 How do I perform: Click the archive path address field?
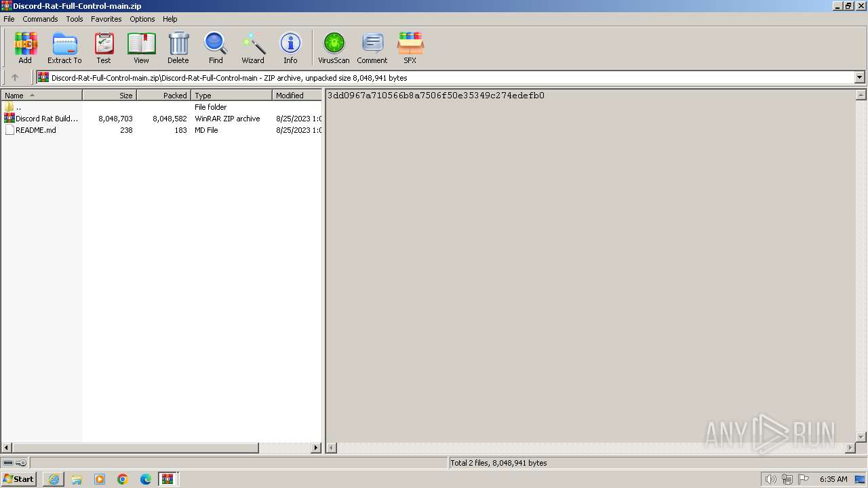tap(446, 77)
